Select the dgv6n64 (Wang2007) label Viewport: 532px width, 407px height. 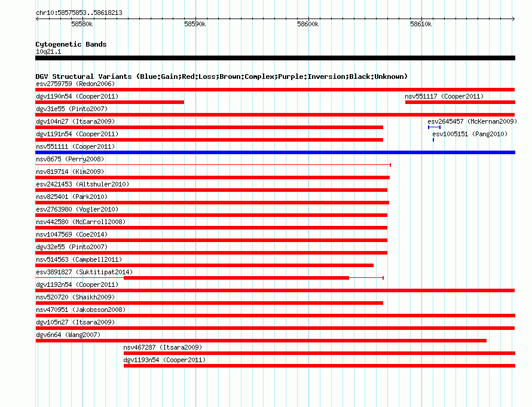[68, 335]
